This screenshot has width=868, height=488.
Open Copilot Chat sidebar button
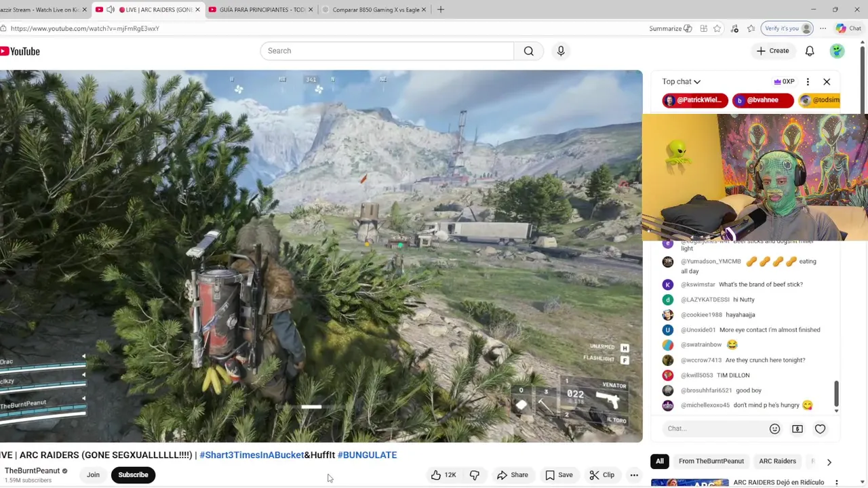click(x=849, y=28)
